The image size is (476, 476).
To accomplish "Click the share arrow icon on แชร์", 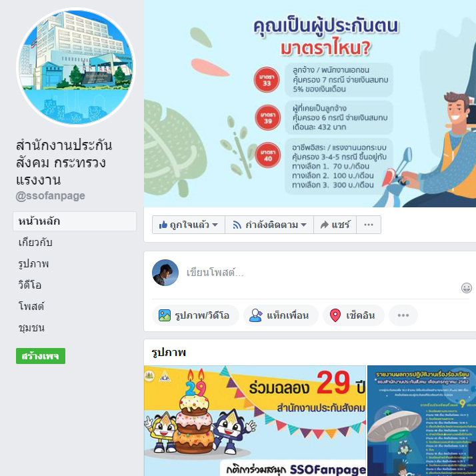I will click(x=325, y=225).
